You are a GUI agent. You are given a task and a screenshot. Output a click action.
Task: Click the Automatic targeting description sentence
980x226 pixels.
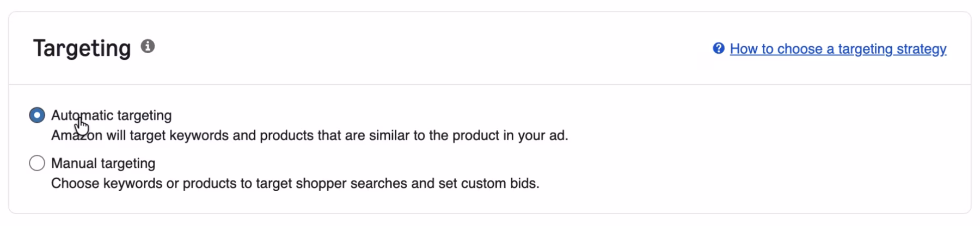click(x=309, y=135)
